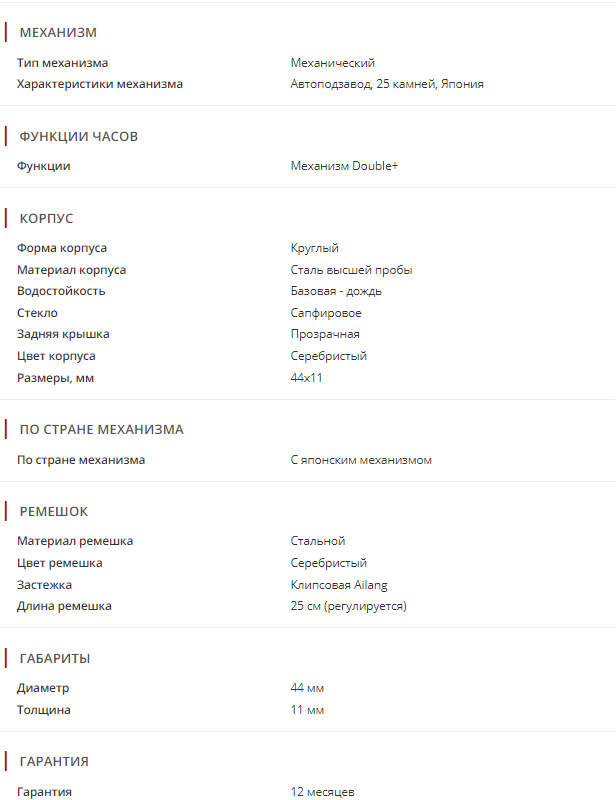Click the 'Сапфировое' glass value
The height and width of the screenshot is (800, 616).
click(x=327, y=313)
